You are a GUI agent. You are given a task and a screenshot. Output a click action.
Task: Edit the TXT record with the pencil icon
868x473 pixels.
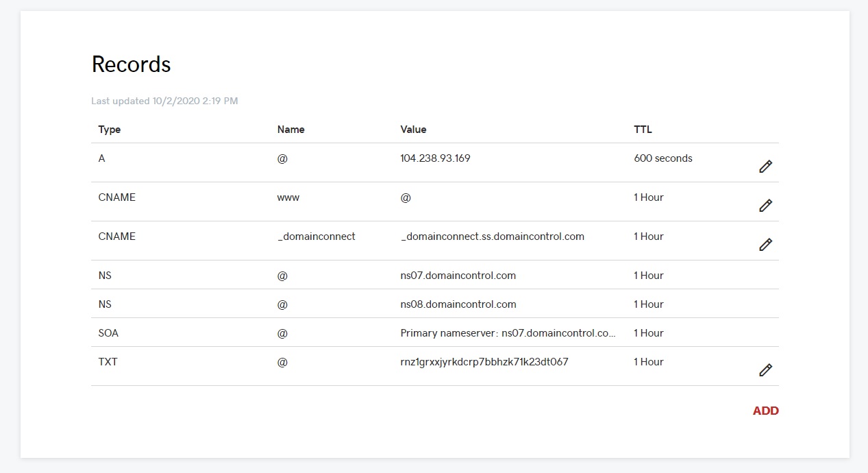[x=765, y=370]
